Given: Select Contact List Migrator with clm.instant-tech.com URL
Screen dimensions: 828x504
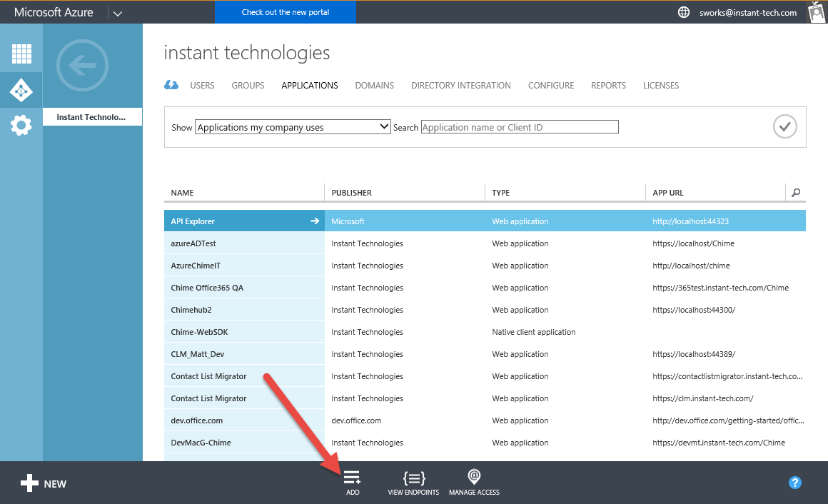Looking at the screenshot, I should coord(208,398).
